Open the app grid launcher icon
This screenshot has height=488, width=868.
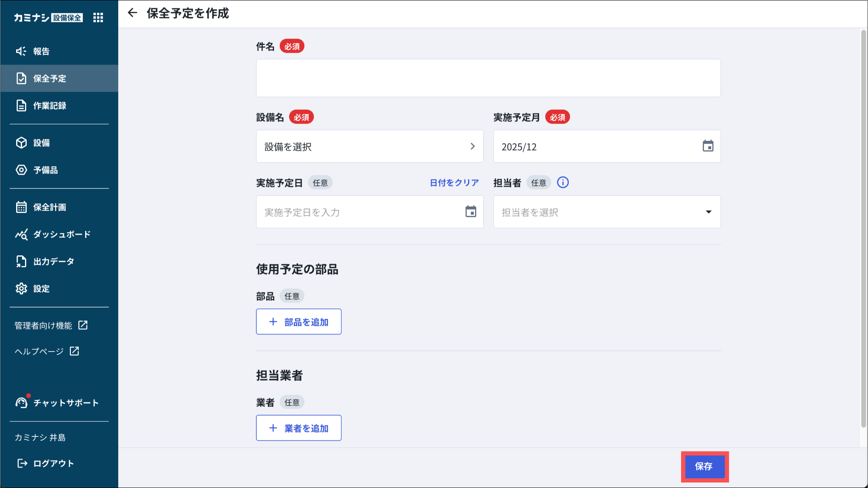coord(98,17)
